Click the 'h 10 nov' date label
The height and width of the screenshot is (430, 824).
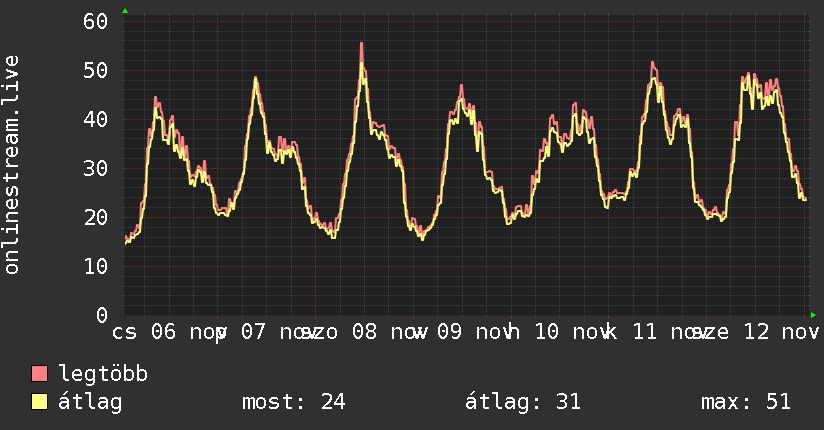[560, 332]
